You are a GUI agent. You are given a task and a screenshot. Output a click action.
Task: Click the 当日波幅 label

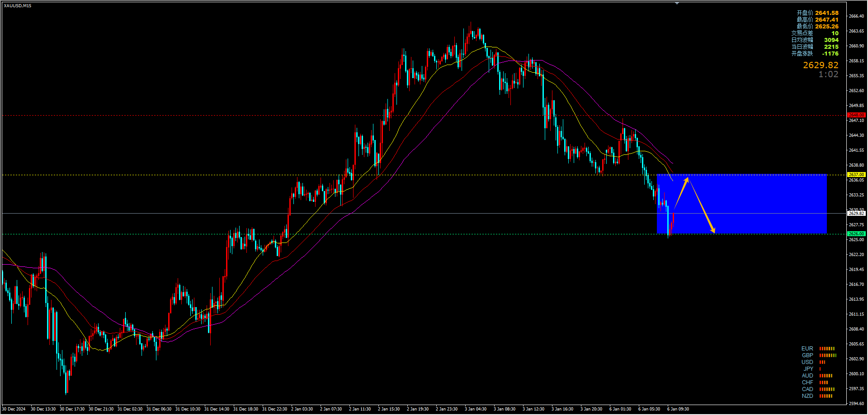(802, 47)
